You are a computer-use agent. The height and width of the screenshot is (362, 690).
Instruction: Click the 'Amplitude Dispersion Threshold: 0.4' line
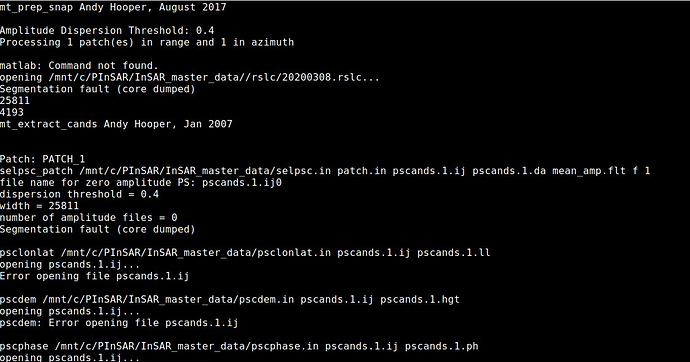(107, 30)
